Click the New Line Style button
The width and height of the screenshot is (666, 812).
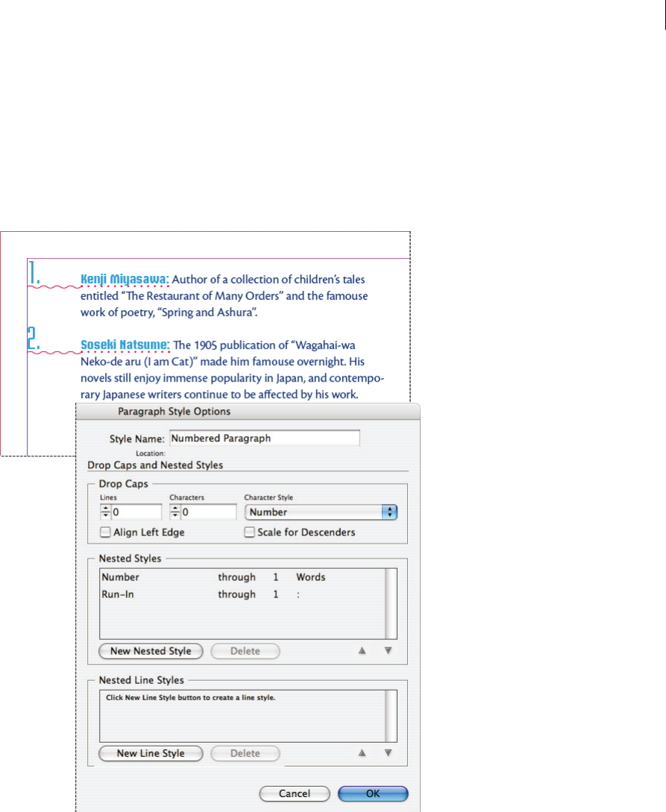point(151,753)
